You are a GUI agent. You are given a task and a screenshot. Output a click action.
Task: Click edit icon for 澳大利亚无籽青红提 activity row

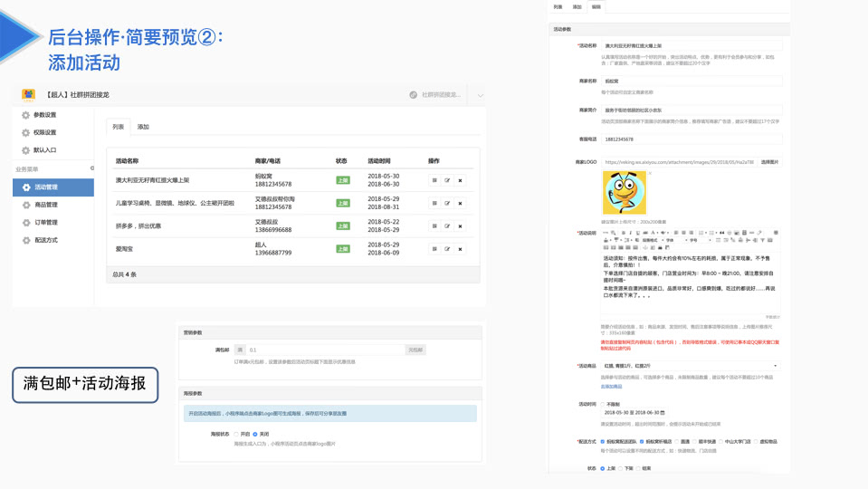pos(447,180)
